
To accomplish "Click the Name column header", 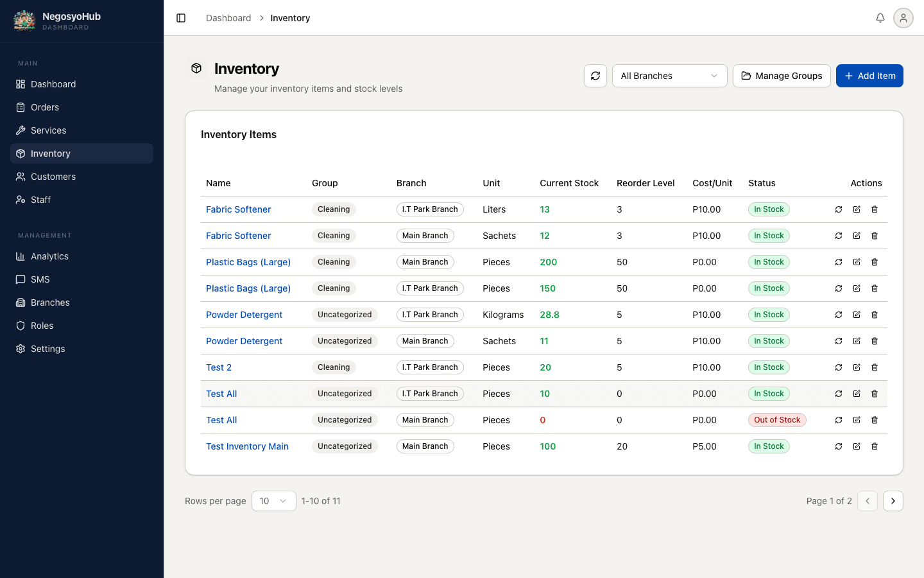I will coord(218,183).
